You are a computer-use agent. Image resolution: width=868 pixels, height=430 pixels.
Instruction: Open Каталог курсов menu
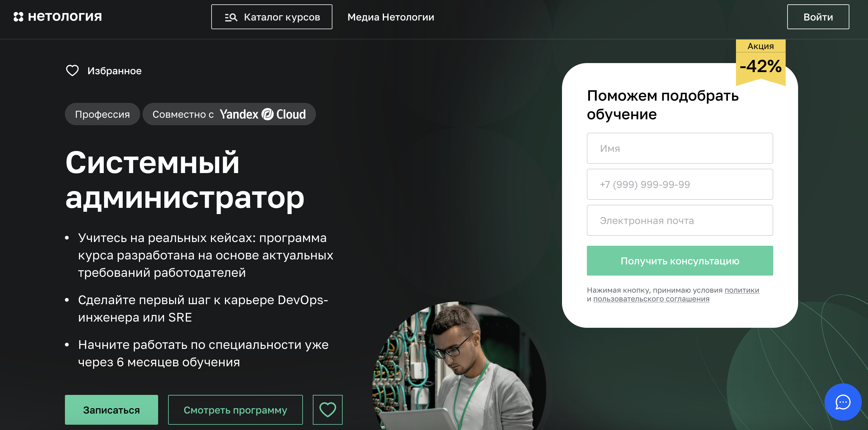(272, 17)
